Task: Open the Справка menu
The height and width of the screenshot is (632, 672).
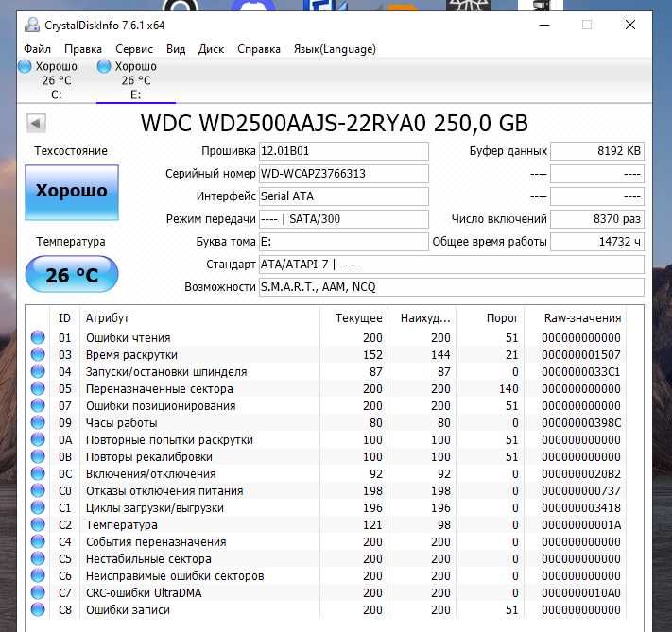Action: point(259,49)
